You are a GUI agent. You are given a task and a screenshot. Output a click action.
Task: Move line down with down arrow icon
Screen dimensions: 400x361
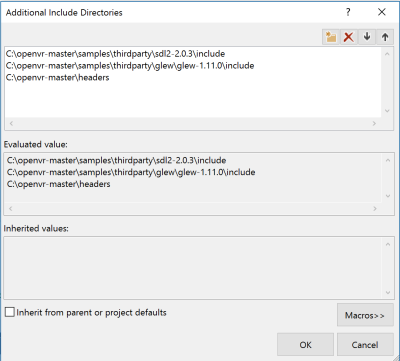(x=367, y=37)
